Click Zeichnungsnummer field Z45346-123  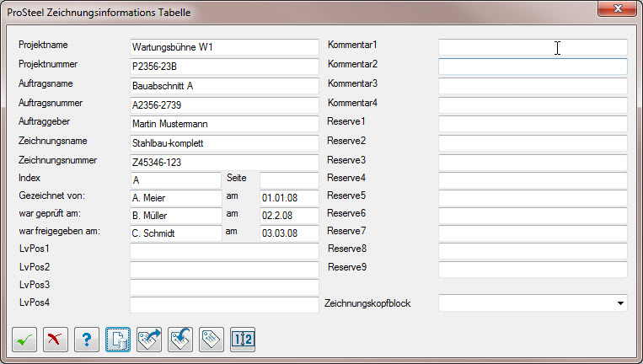coord(224,163)
